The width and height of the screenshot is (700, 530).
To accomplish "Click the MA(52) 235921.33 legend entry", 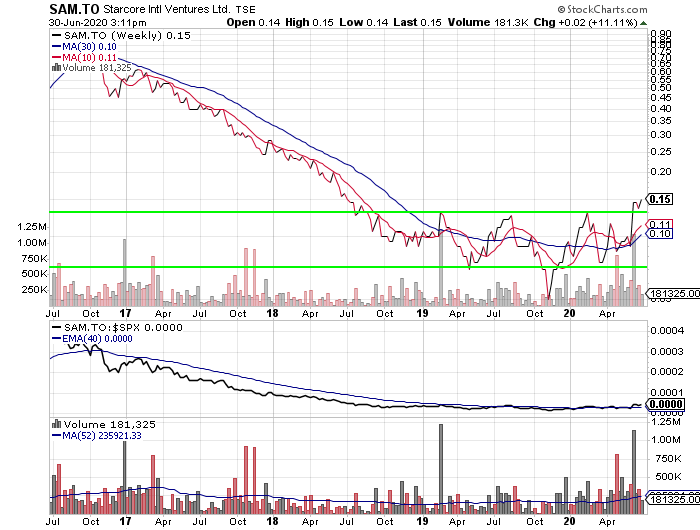I will coord(102,436).
